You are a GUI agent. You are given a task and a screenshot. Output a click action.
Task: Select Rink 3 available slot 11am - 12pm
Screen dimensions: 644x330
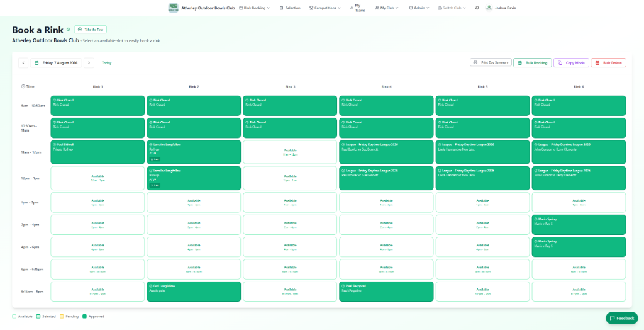(290, 152)
